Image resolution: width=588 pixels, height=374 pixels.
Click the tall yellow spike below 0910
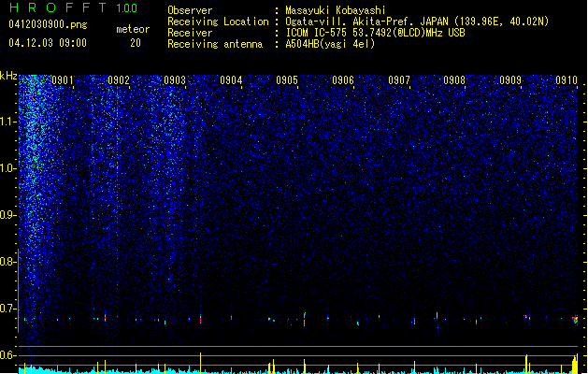coord(577,363)
